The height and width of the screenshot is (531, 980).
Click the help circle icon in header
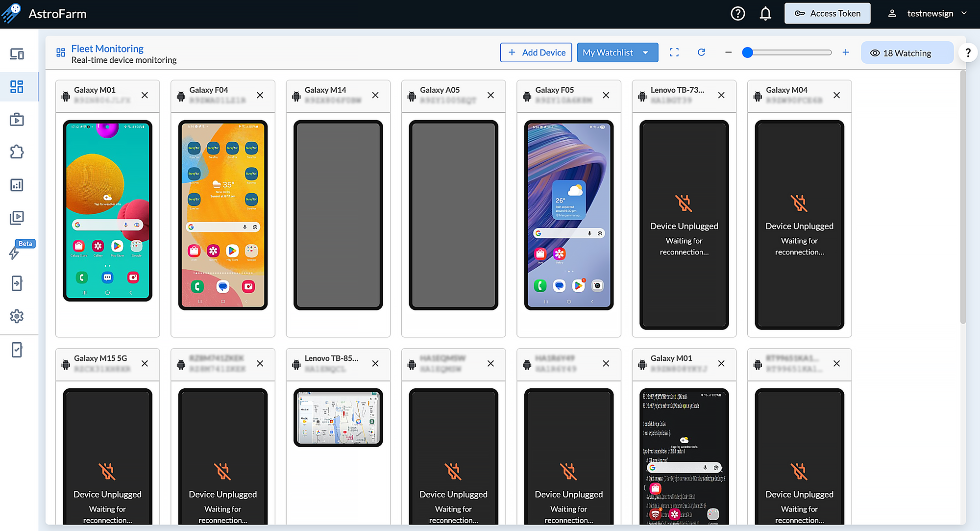(738, 14)
